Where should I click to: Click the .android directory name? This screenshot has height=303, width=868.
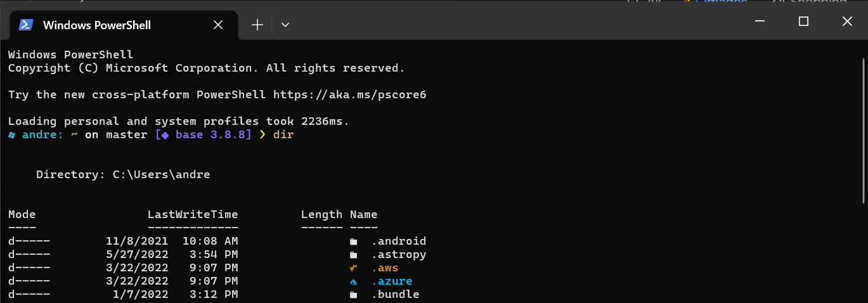click(x=398, y=242)
